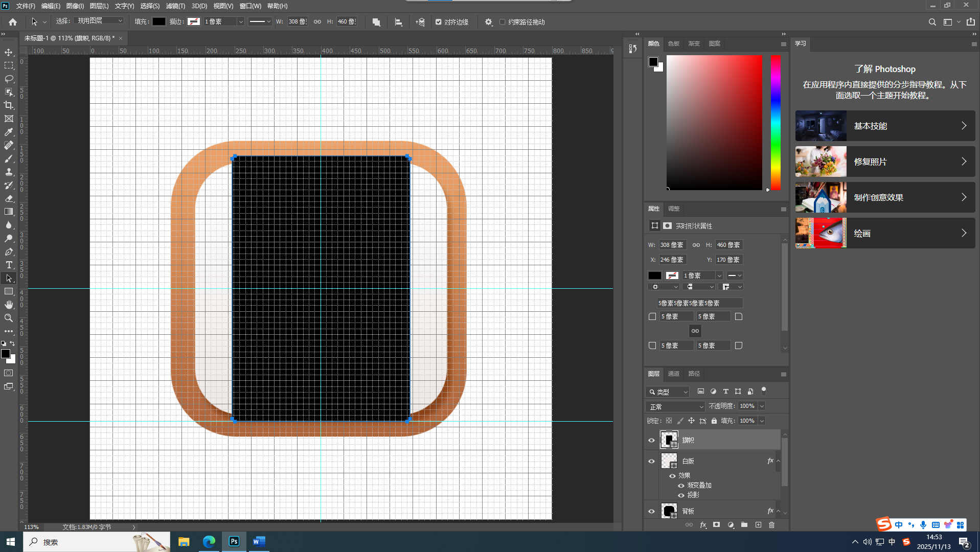The height and width of the screenshot is (552, 980).
Task: Select the Zoom tool in toolbar
Action: [x=9, y=318]
